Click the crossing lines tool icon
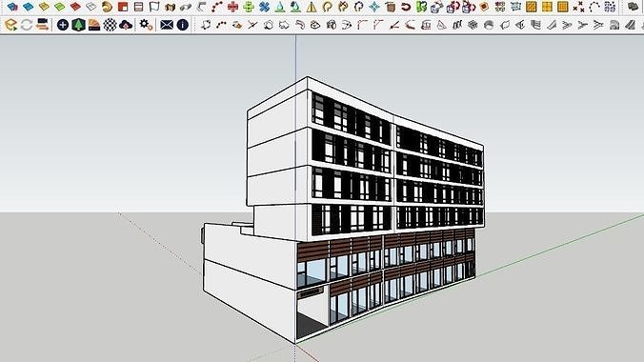The image size is (644, 362). 252,25
